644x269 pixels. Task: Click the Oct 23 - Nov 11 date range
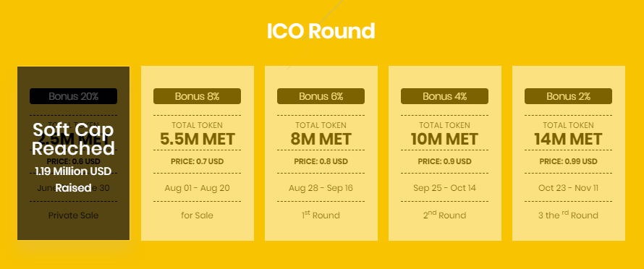click(x=569, y=188)
